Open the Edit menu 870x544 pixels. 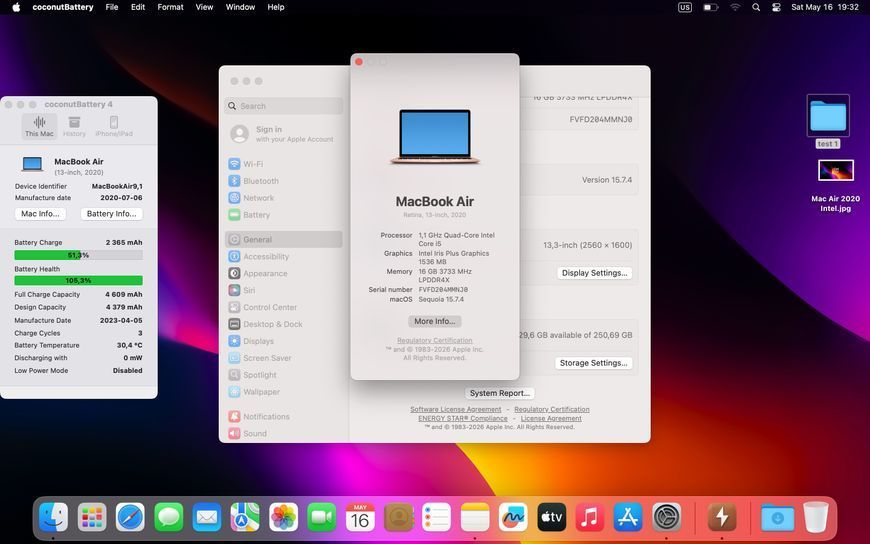click(x=138, y=7)
